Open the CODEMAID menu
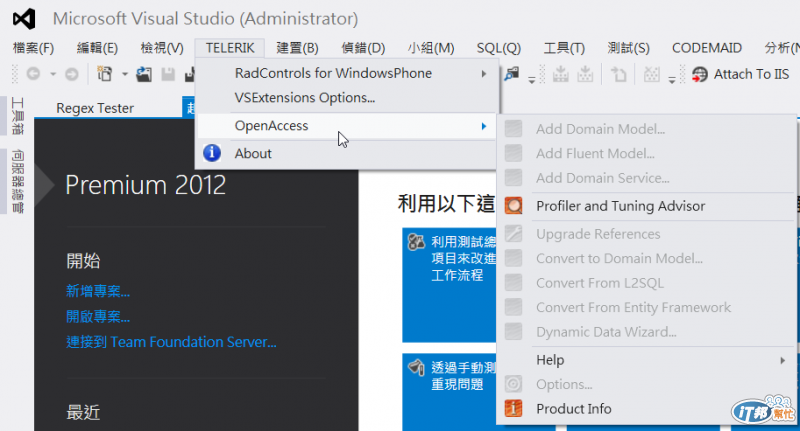This screenshot has width=800, height=431. pos(707,48)
